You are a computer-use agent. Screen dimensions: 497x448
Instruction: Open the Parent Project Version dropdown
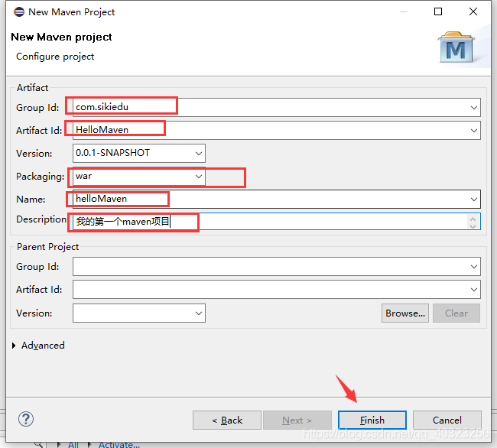199,313
